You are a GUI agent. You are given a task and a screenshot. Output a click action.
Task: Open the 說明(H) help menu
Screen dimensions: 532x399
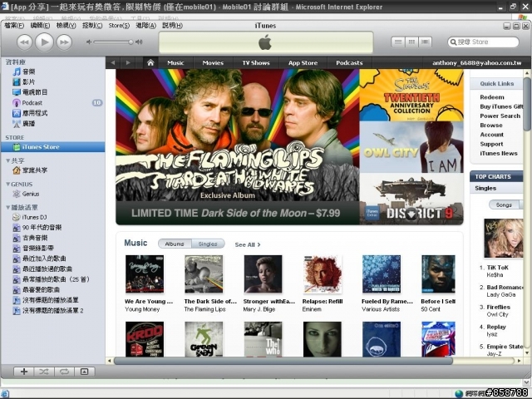172,26
